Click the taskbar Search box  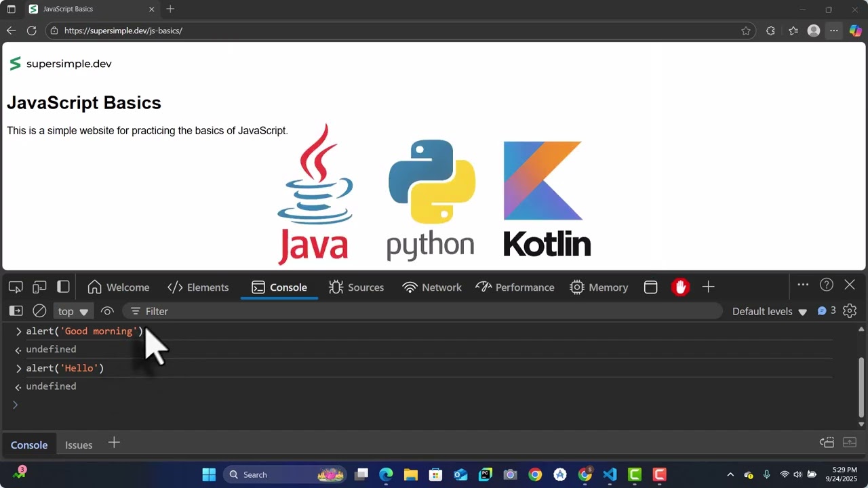(x=284, y=474)
